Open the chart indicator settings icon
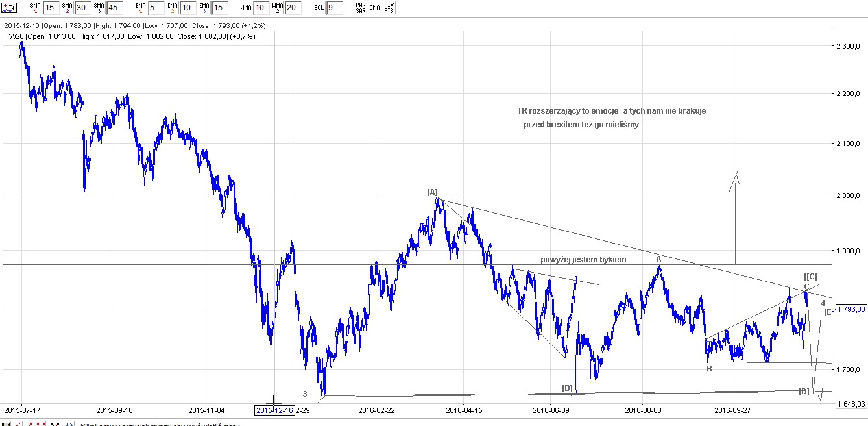 [x=10, y=8]
